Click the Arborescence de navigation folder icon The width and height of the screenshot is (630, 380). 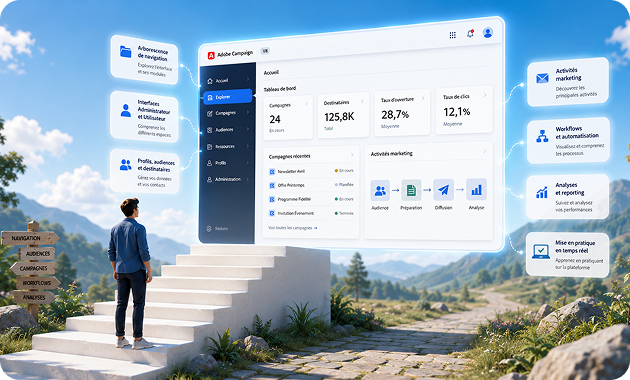click(126, 51)
